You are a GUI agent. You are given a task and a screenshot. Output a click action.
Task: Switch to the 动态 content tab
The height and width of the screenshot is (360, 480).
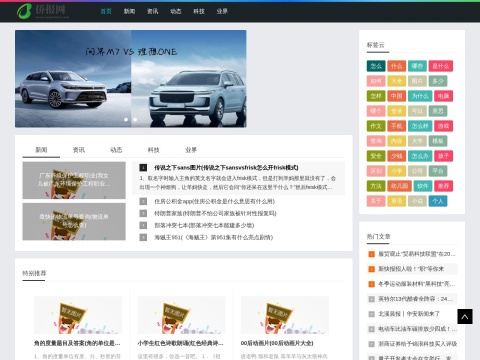point(116,150)
